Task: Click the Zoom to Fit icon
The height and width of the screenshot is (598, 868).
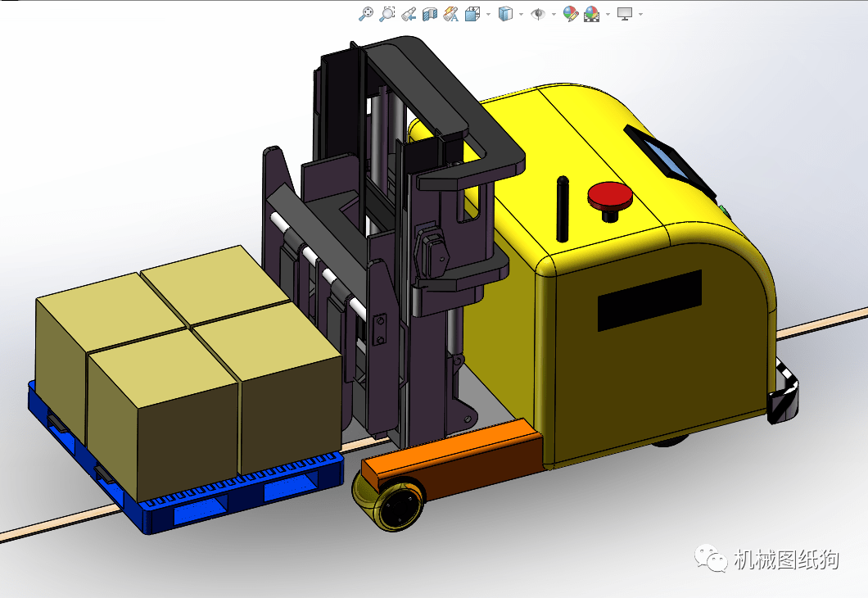Action: click(x=366, y=14)
